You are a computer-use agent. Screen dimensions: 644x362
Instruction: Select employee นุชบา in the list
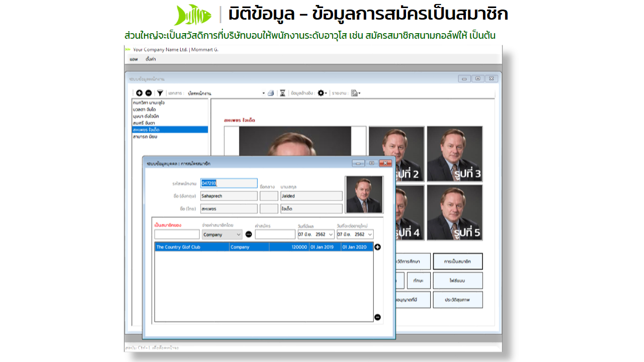point(170,116)
